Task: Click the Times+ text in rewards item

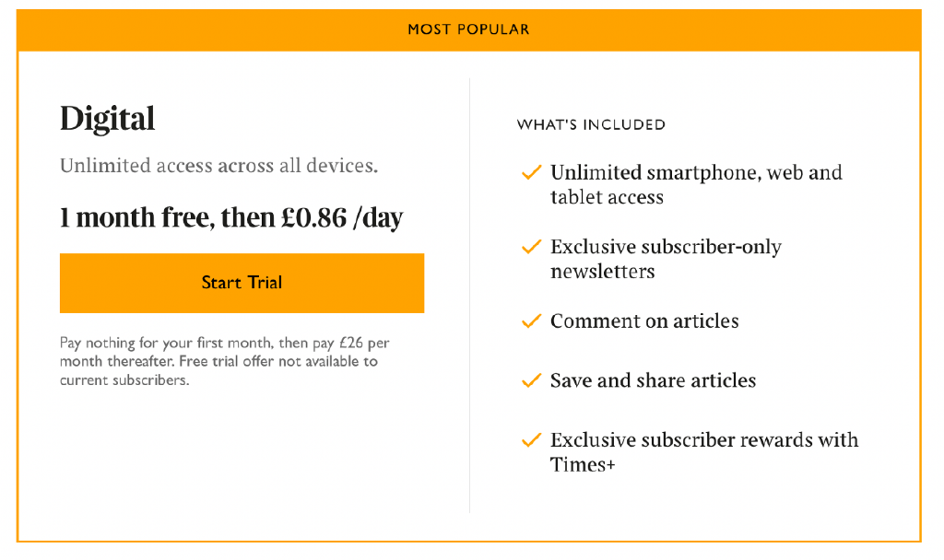Action: coord(583,465)
